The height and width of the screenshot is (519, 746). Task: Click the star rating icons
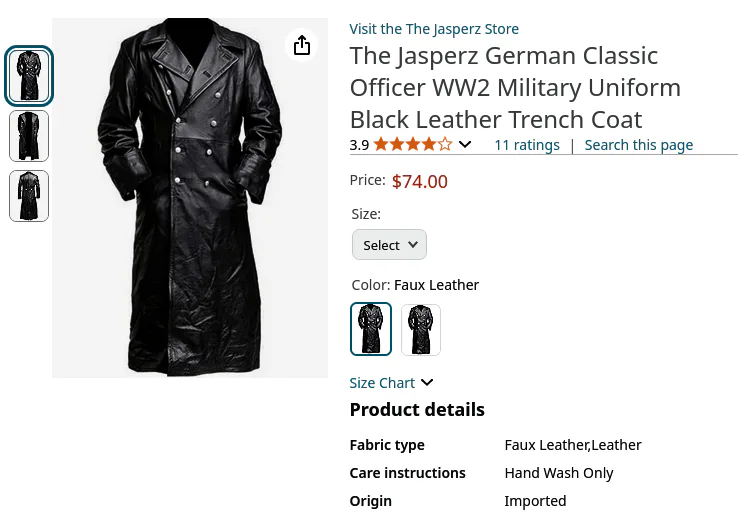tap(413, 144)
